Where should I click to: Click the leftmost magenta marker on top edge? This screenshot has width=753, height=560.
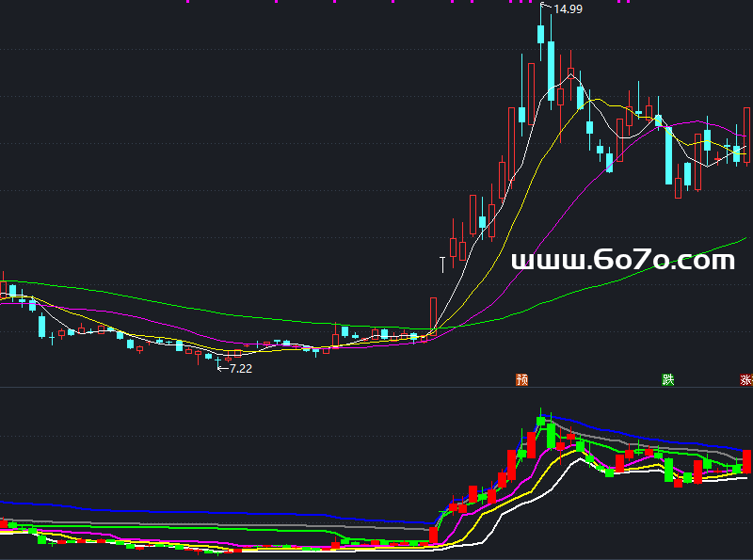point(187,2)
